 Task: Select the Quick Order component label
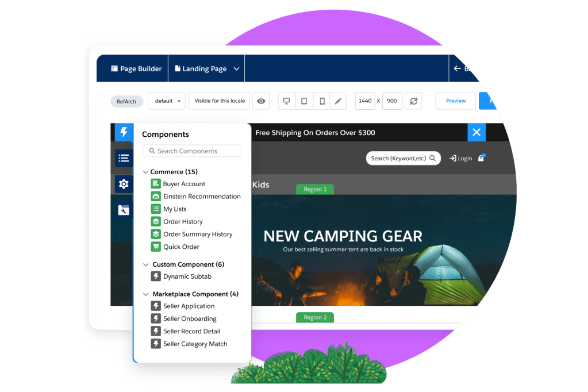point(181,247)
